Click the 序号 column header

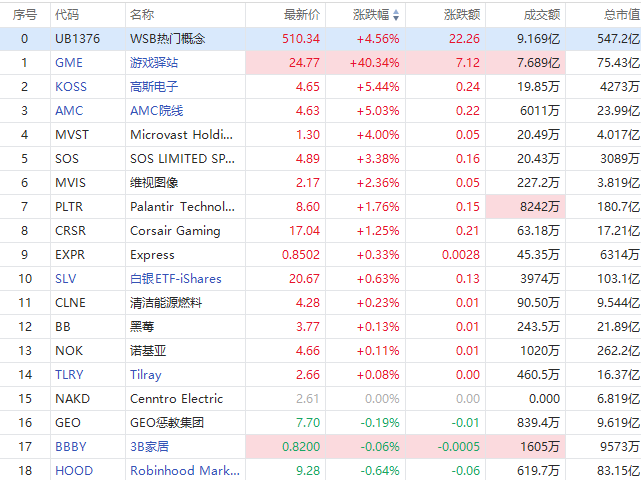point(25,15)
